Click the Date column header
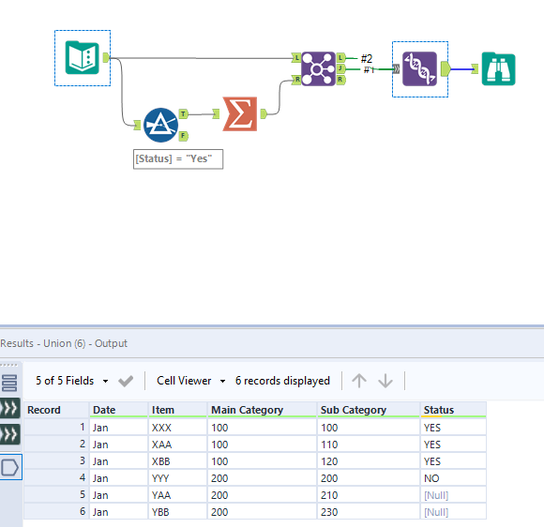This screenshot has width=544, height=527. [119, 410]
